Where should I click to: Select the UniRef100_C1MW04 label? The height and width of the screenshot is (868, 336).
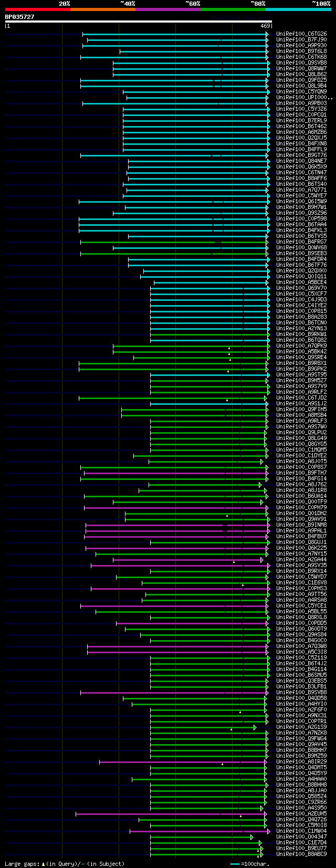301,831
